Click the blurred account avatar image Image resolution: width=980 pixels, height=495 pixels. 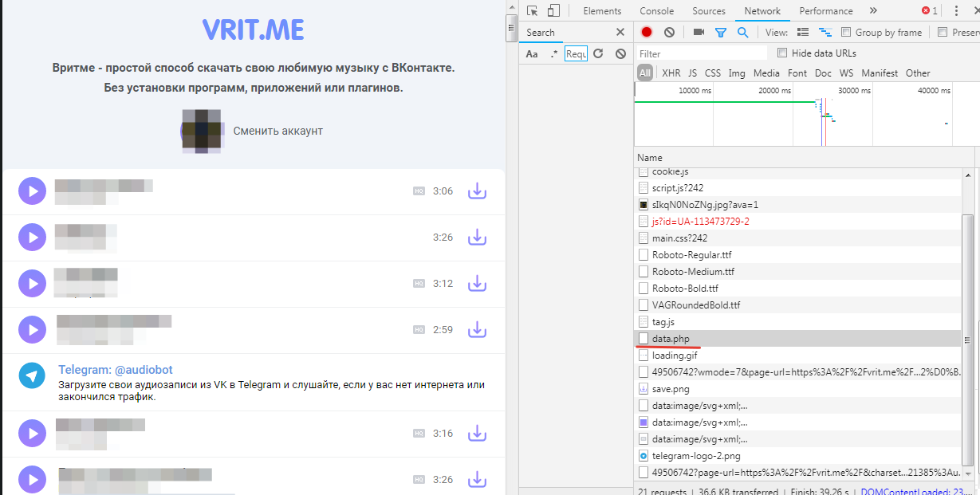(203, 130)
